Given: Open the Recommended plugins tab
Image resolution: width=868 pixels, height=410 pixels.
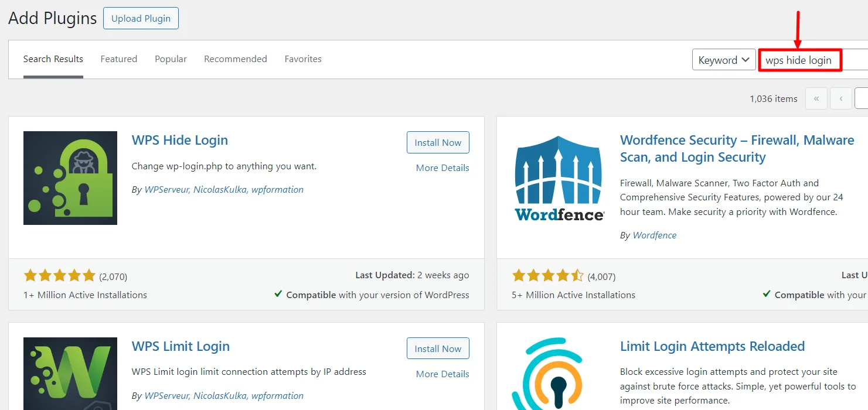Looking at the screenshot, I should 236,59.
